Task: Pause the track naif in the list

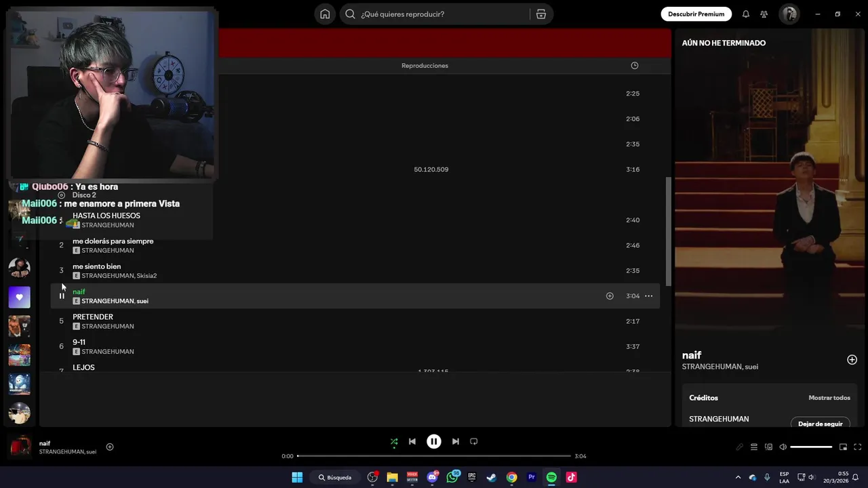Action: pyautogui.click(x=62, y=296)
